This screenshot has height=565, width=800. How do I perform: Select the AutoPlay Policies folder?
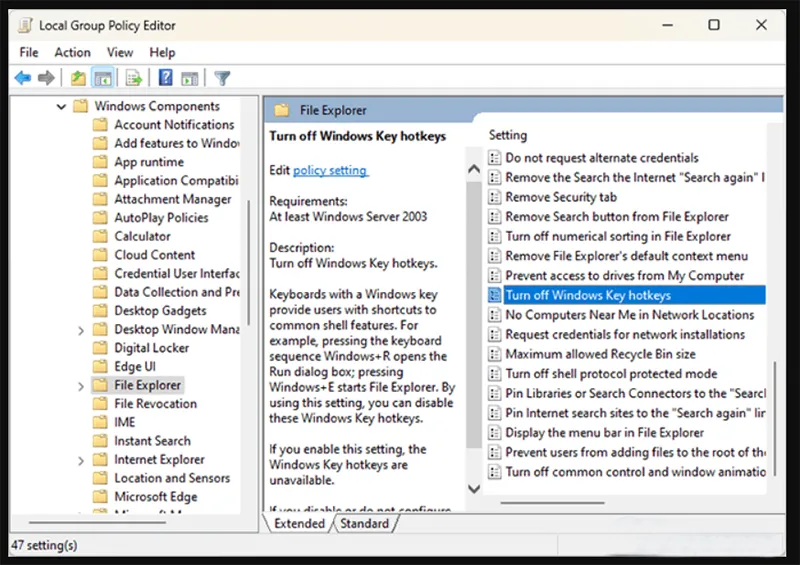[x=161, y=217]
